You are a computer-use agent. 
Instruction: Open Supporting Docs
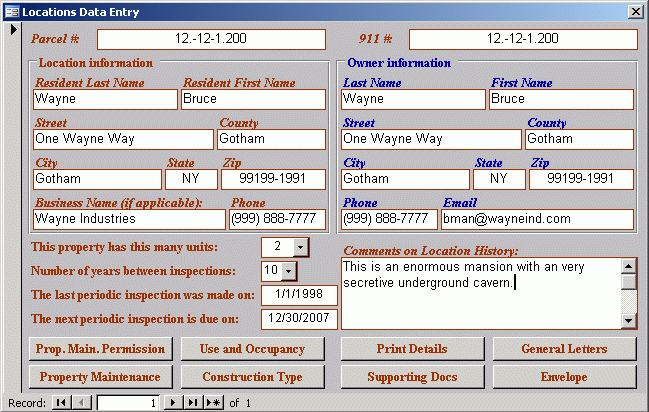[412, 377]
